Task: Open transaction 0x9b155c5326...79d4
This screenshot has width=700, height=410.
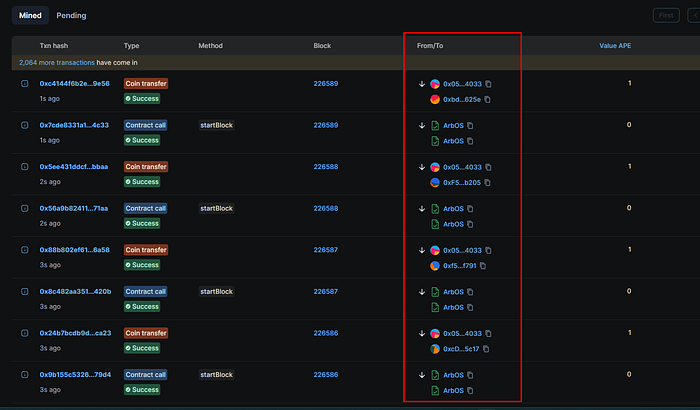Action: click(x=75, y=374)
